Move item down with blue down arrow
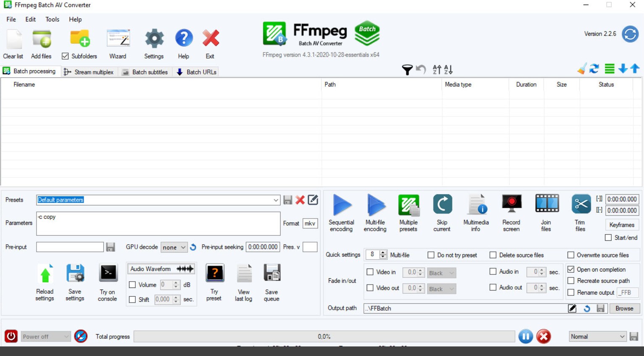 pyautogui.click(x=623, y=69)
